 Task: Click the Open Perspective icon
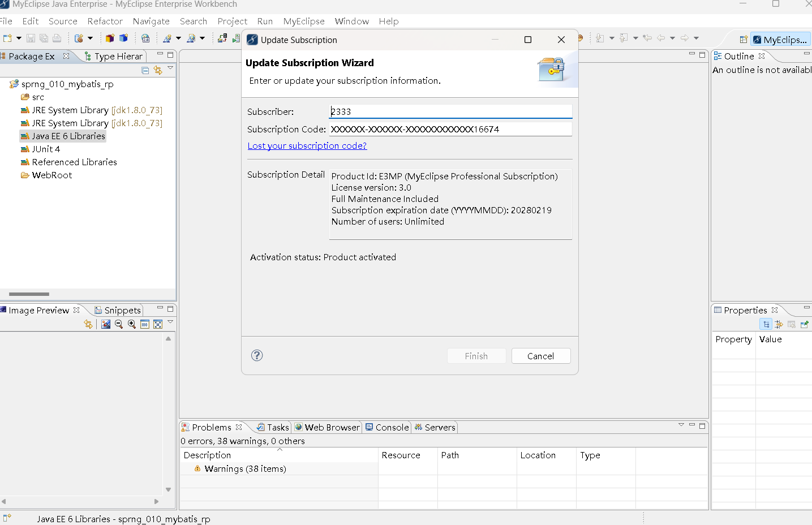[x=744, y=40]
